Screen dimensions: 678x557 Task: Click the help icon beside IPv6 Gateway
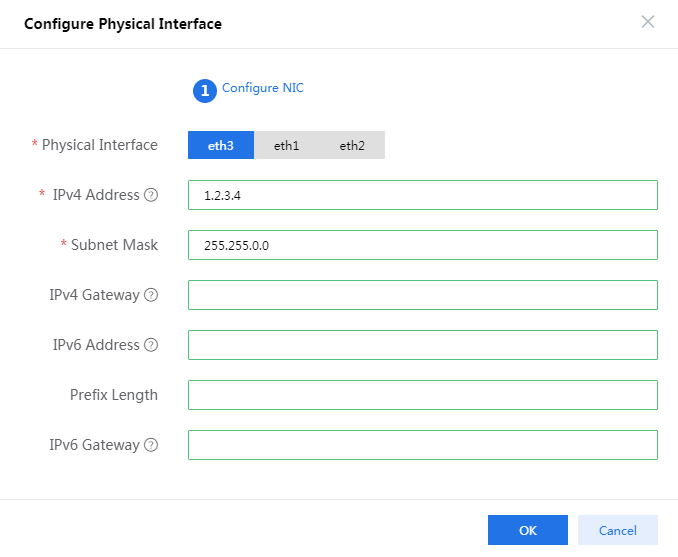click(151, 445)
